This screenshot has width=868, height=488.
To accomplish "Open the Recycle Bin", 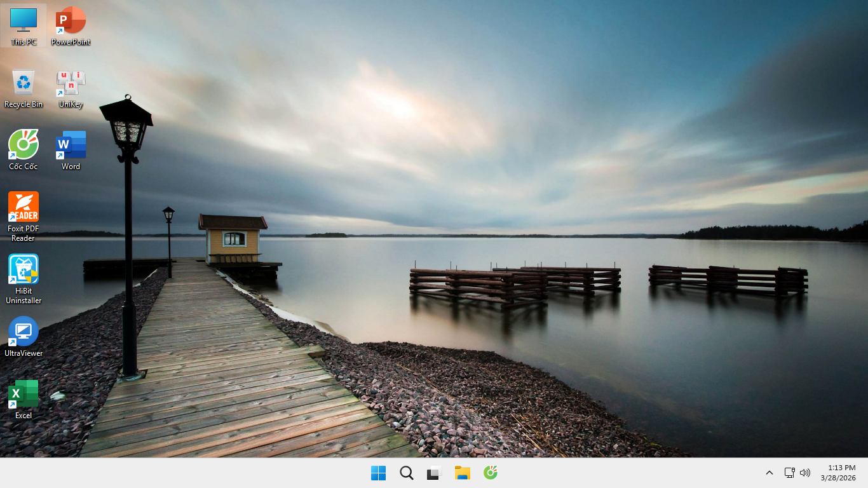I will click(x=24, y=83).
